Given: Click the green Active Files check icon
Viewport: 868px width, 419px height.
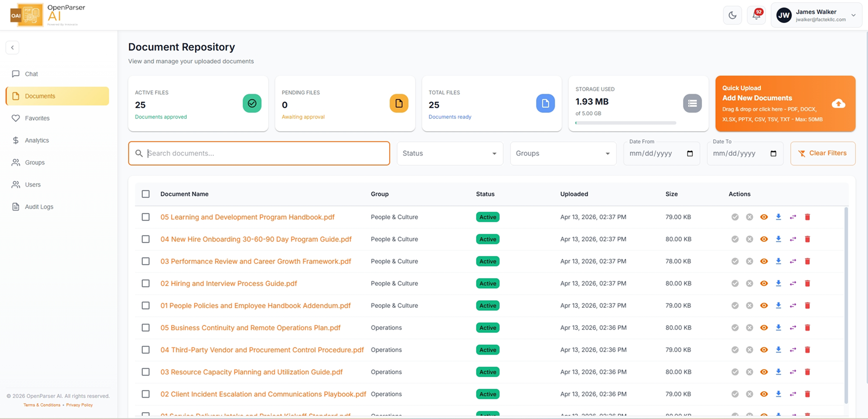Looking at the screenshot, I should coord(252,104).
